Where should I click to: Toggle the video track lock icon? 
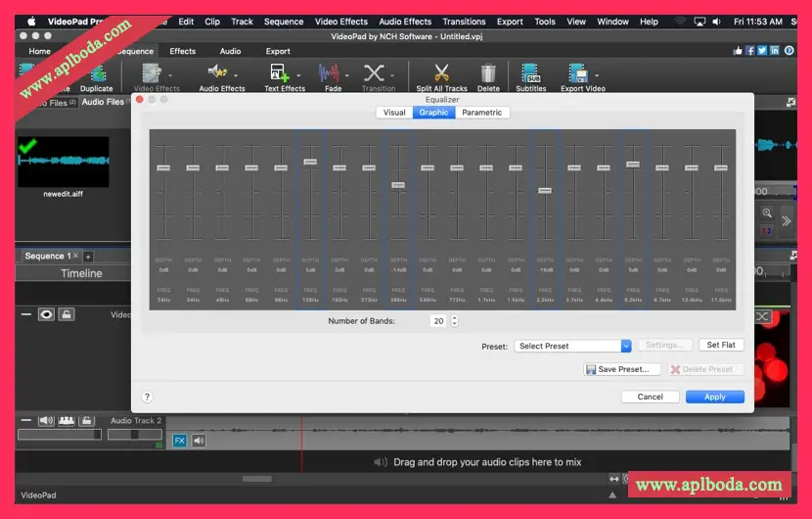pyautogui.click(x=67, y=314)
